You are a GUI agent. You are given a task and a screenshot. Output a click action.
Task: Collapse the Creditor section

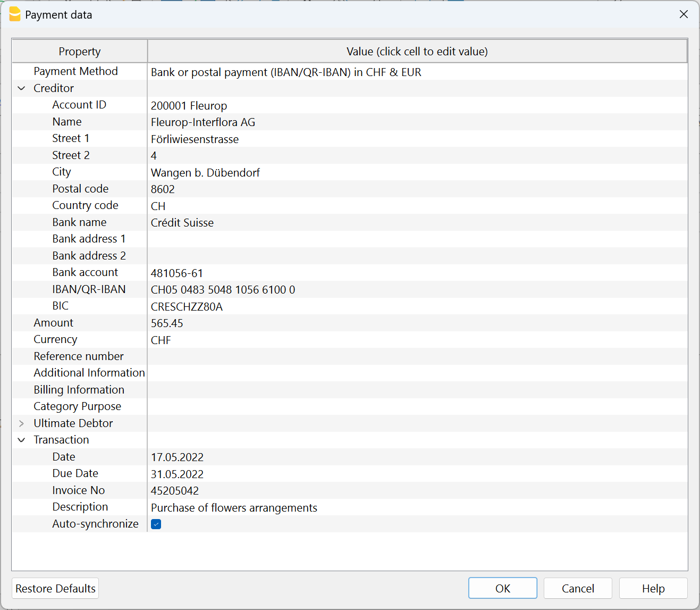(21, 88)
